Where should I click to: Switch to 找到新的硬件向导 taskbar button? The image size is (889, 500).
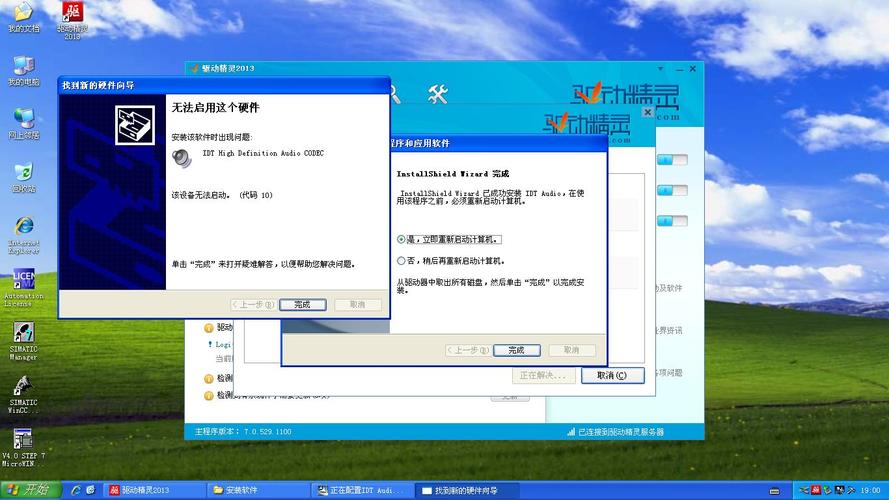click(x=465, y=490)
